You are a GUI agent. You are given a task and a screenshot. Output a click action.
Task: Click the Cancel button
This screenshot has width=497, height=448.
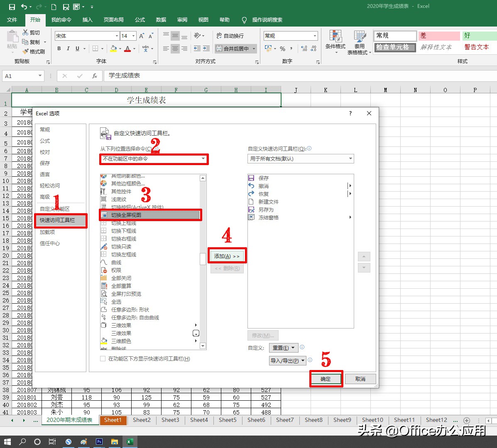(x=360, y=379)
